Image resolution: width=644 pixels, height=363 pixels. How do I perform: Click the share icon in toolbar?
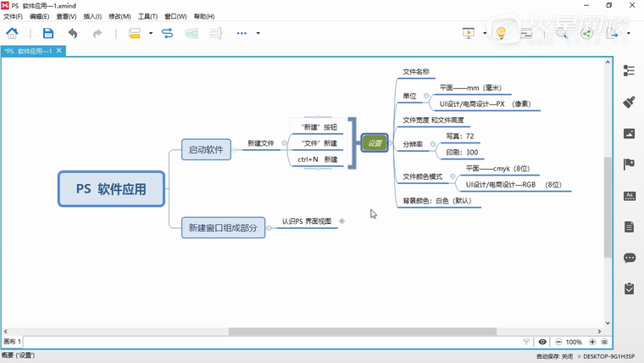586,34
